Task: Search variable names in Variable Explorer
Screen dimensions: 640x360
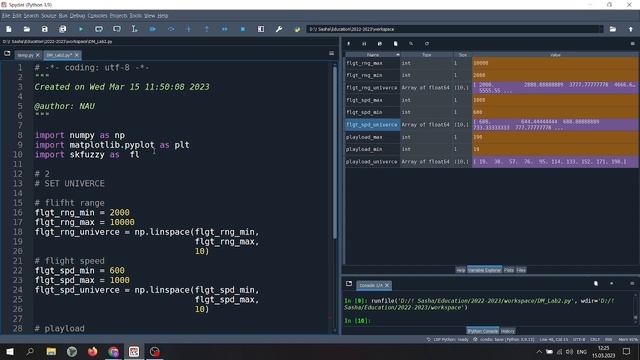Action: click(411, 44)
